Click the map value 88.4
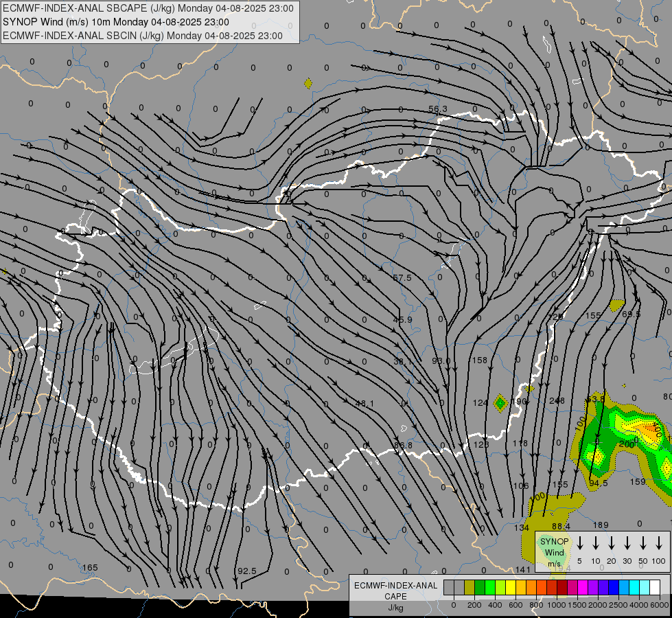672x618 pixels. [561, 526]
